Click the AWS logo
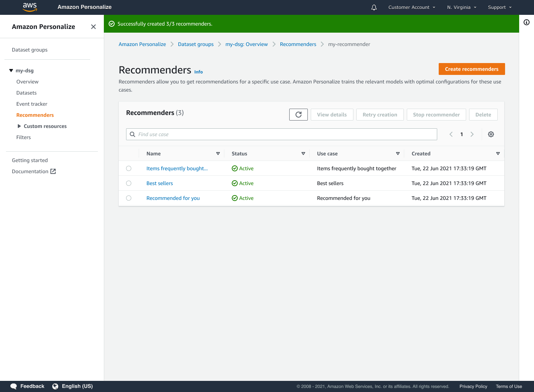 pos(30,7)
